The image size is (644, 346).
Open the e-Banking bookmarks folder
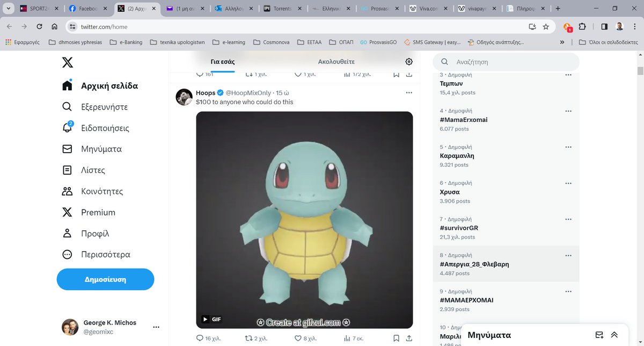pyautogui.click(x=126, y=42)
